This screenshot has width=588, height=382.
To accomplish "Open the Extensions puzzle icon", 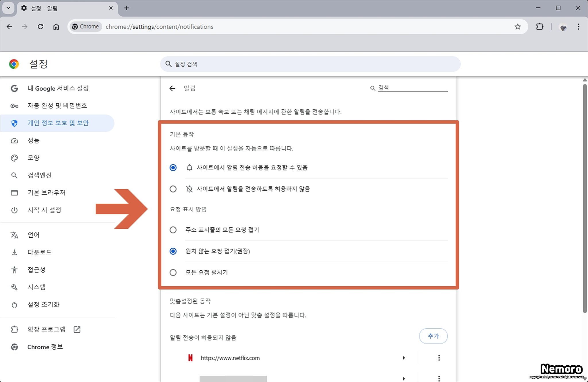I will [539, 27].
